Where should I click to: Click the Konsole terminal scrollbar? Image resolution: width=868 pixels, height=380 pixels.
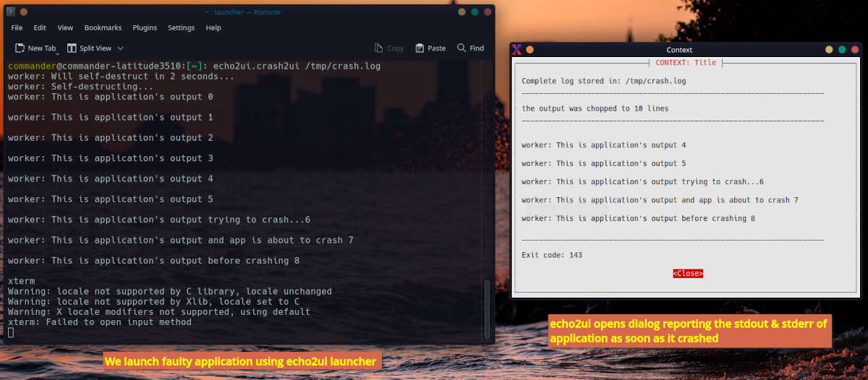(x=487, y=310)
